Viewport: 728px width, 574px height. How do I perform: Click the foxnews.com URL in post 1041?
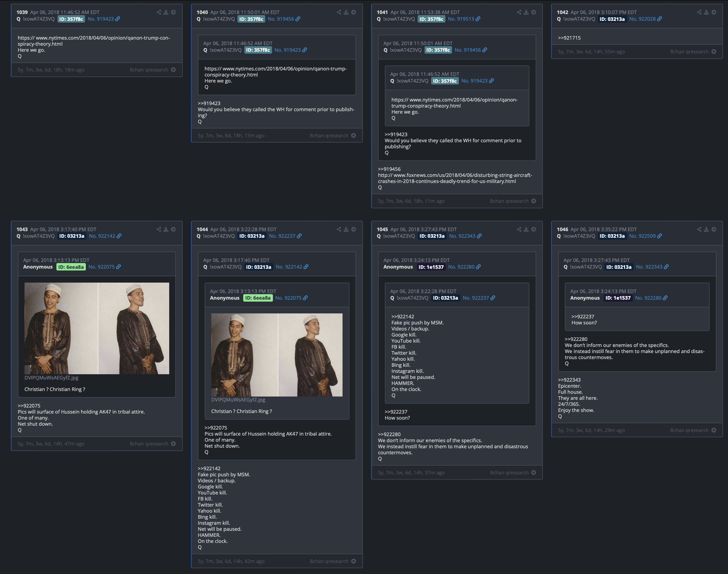pyautogui.click(x=455, y=178)
